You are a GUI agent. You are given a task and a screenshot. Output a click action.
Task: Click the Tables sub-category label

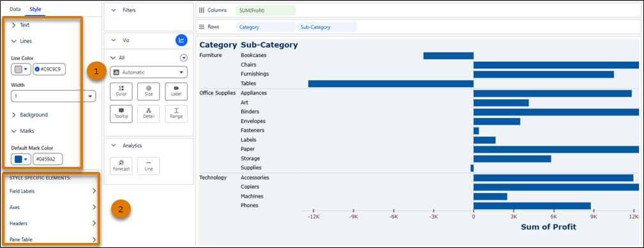point(248,84)
